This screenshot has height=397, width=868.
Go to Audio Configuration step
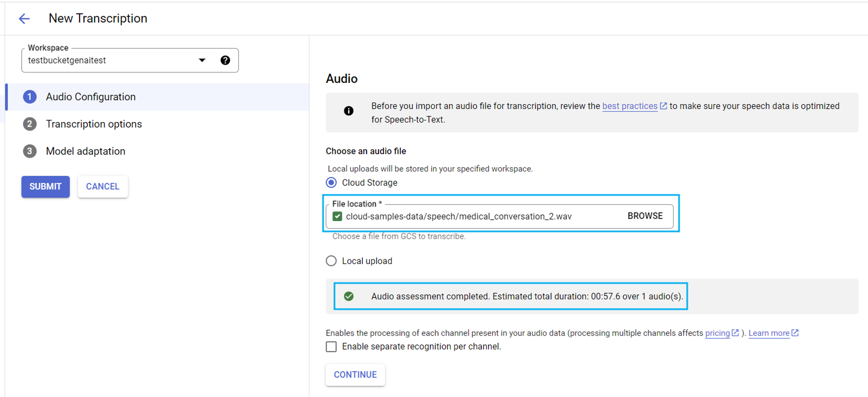tap(91, 97)
